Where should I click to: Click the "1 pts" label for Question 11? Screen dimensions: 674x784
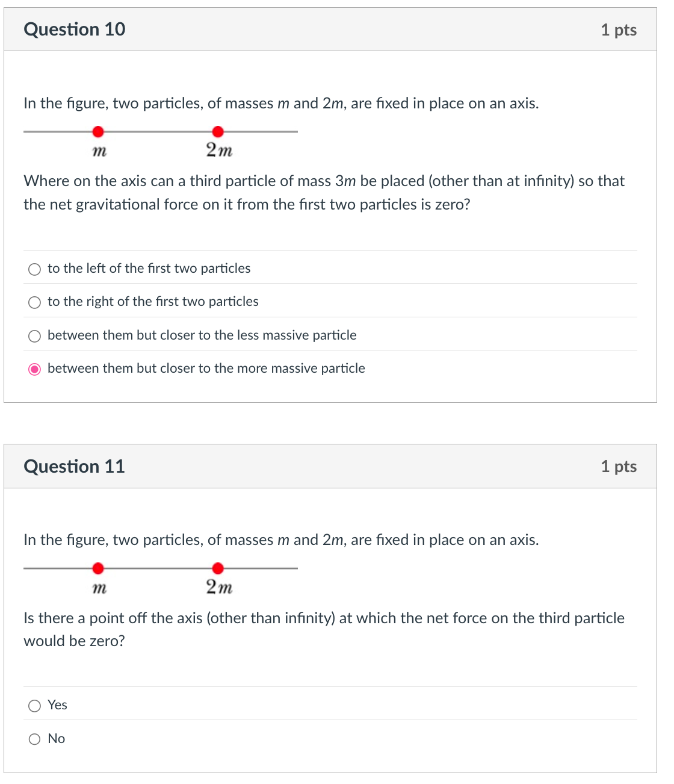pyautogui.click(x=620, y=466)
